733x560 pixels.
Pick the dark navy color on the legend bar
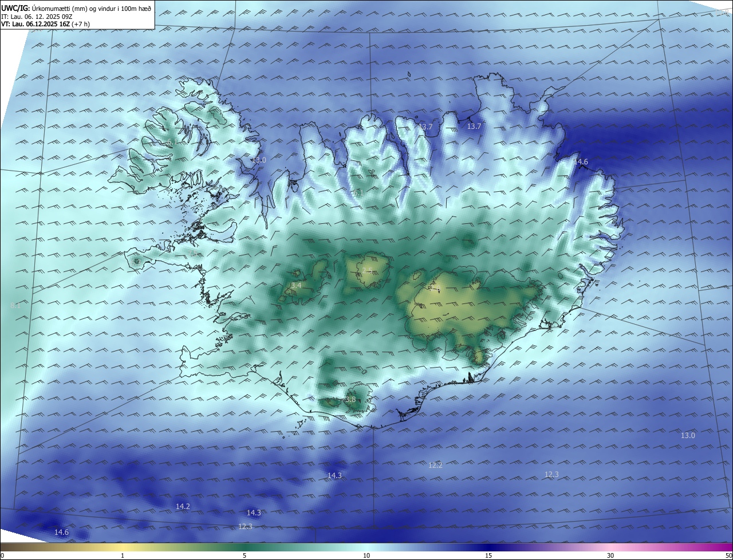coord(488,547)
